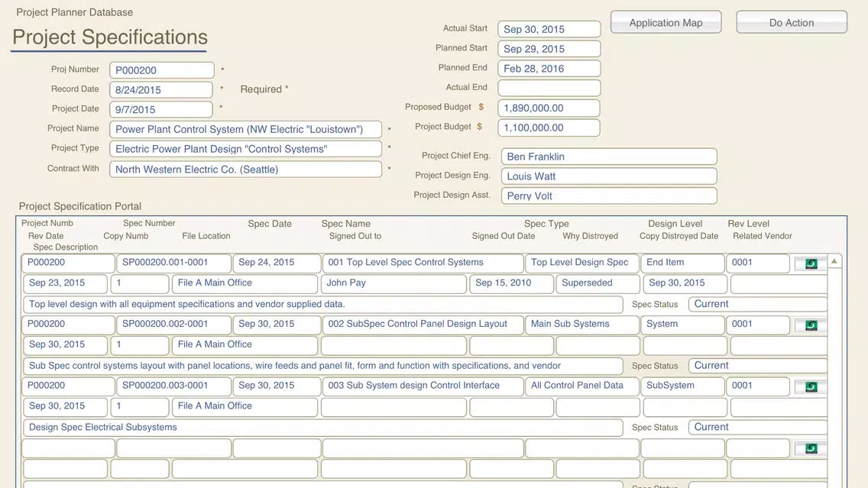Click the Signed Out to field John Pay

(x=393, y=283)
